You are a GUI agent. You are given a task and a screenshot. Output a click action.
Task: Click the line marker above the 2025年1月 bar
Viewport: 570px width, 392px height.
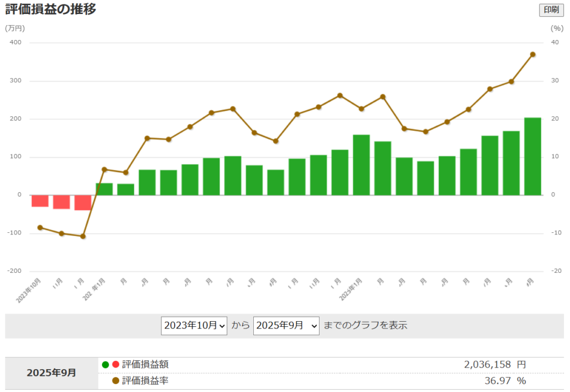(x=361, y=109)
